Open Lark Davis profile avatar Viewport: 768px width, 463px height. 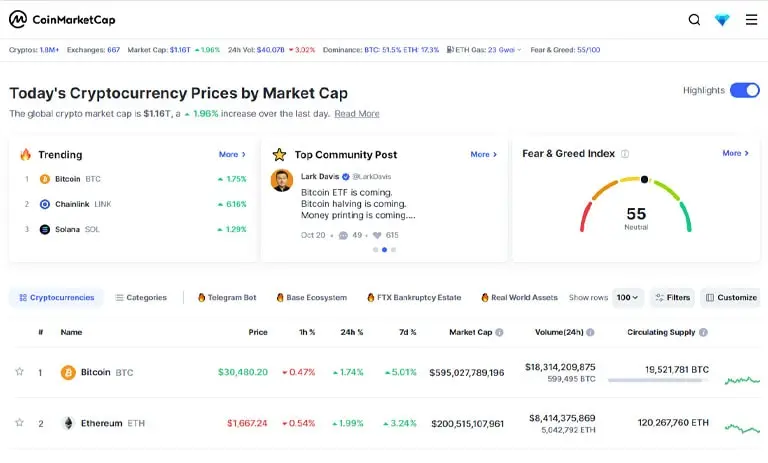pyautogui.click(x=282, y=180)
